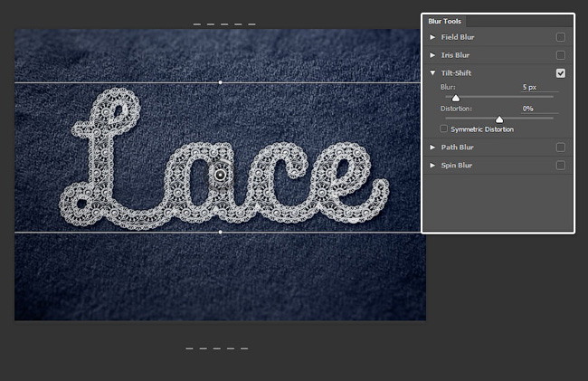Enable the Field Blur checkbox

[561, 37]
